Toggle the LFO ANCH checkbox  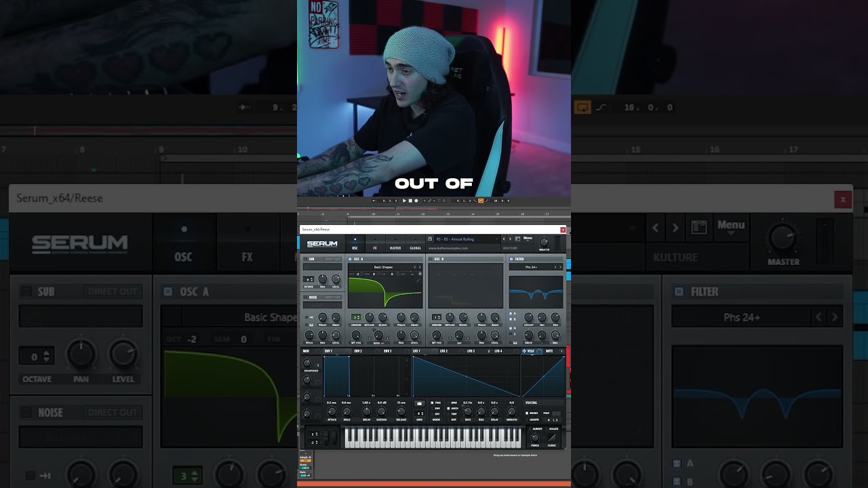pyautogui.click(x=449, y=409)
